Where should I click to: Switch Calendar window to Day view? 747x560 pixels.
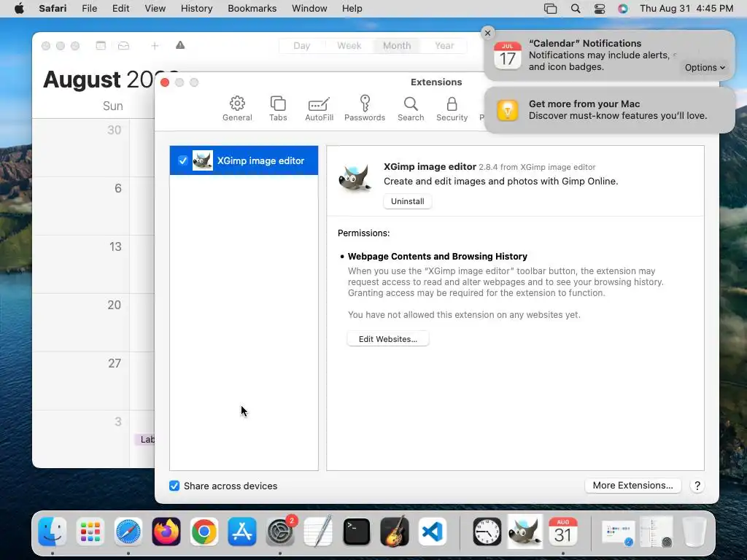pyautogui.click(x=301, y=46)
